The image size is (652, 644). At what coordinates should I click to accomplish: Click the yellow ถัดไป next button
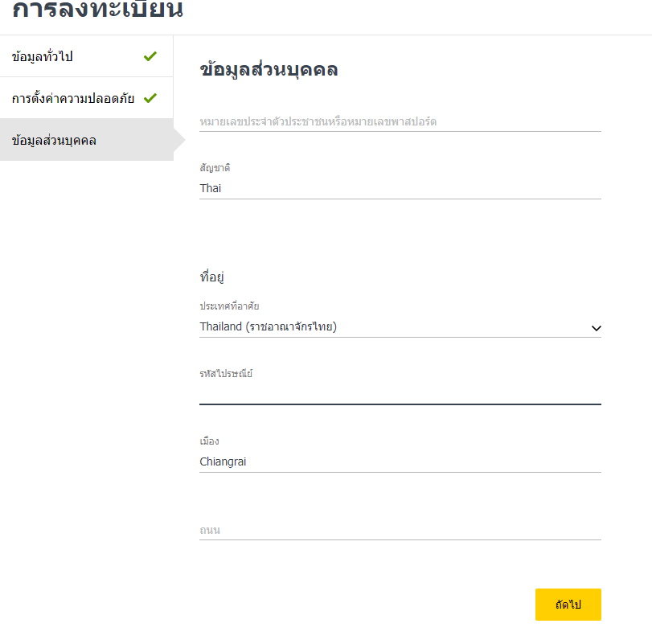[x=568, y=605]
